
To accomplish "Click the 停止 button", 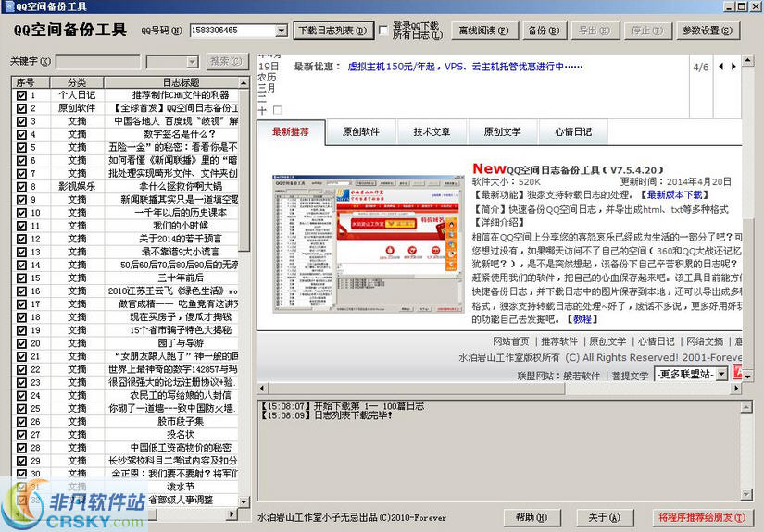I will click(647, 31).
